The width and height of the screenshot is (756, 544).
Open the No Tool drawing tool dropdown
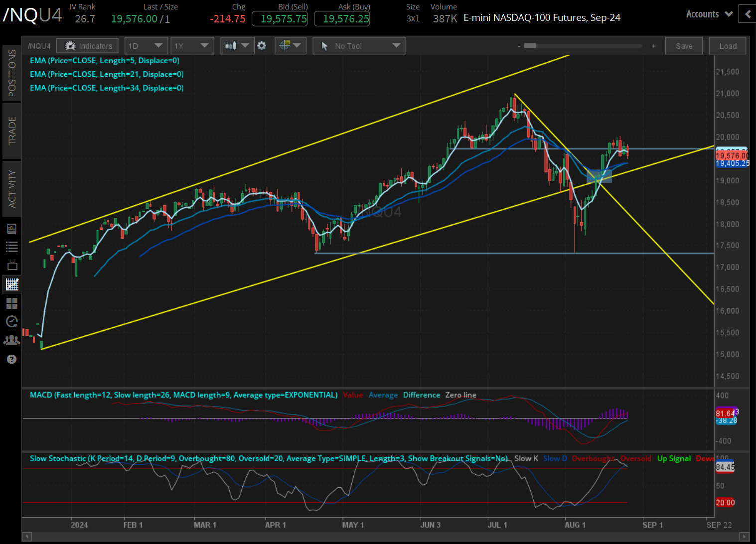pos(359,46)
